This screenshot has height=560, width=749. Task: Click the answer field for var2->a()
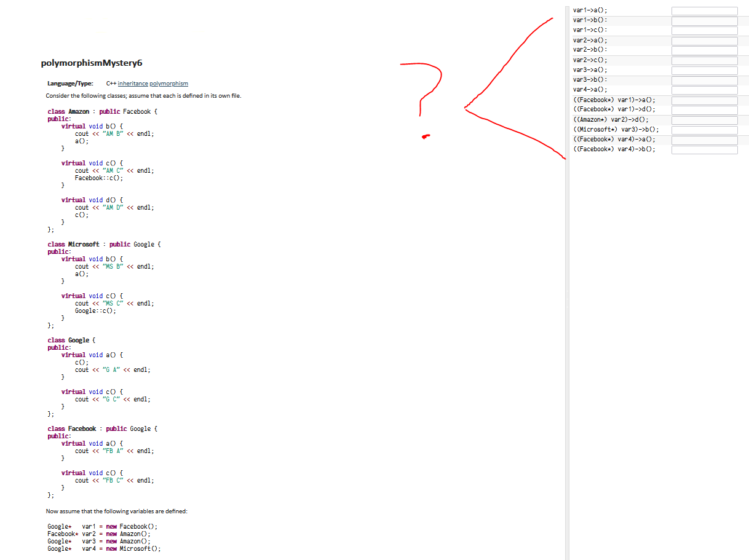click(704, 40)
